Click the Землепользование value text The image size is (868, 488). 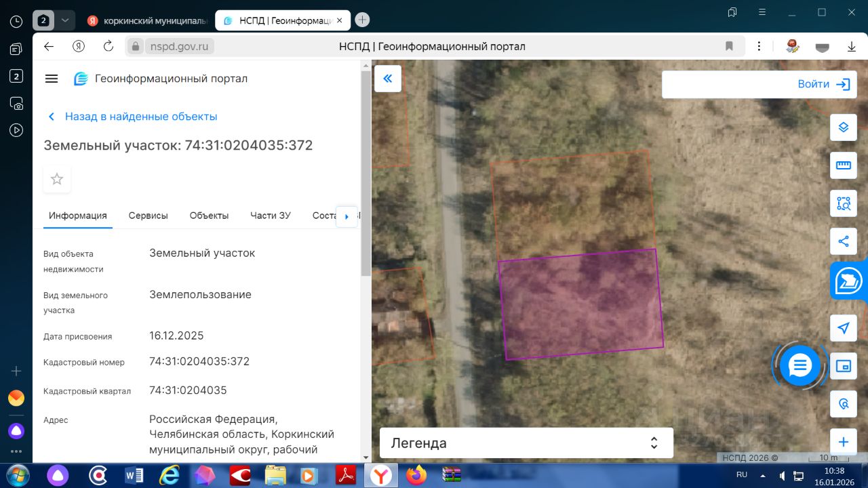tap(200, 294)
